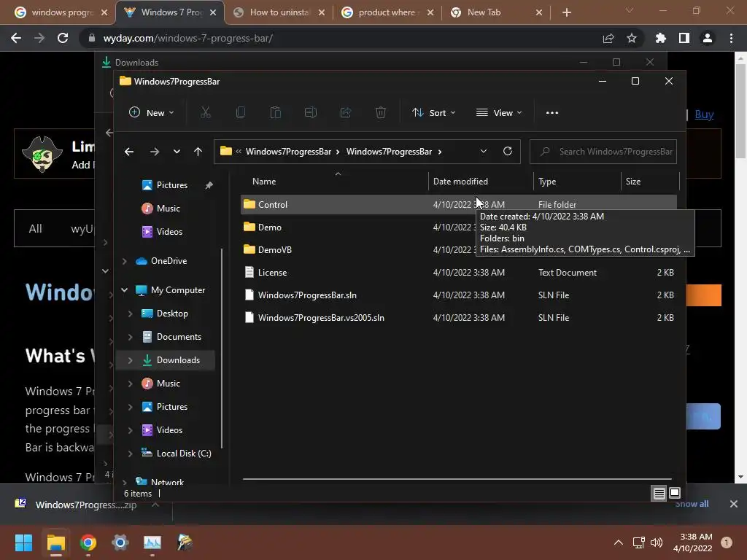Collapse My Computer tree node

(x=124, y=290)
